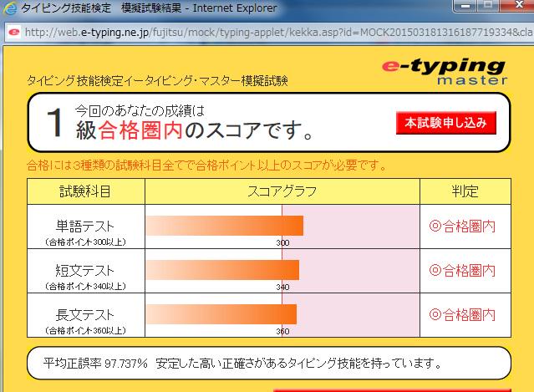Click the 安定した高い正確さ comment text

298,364
